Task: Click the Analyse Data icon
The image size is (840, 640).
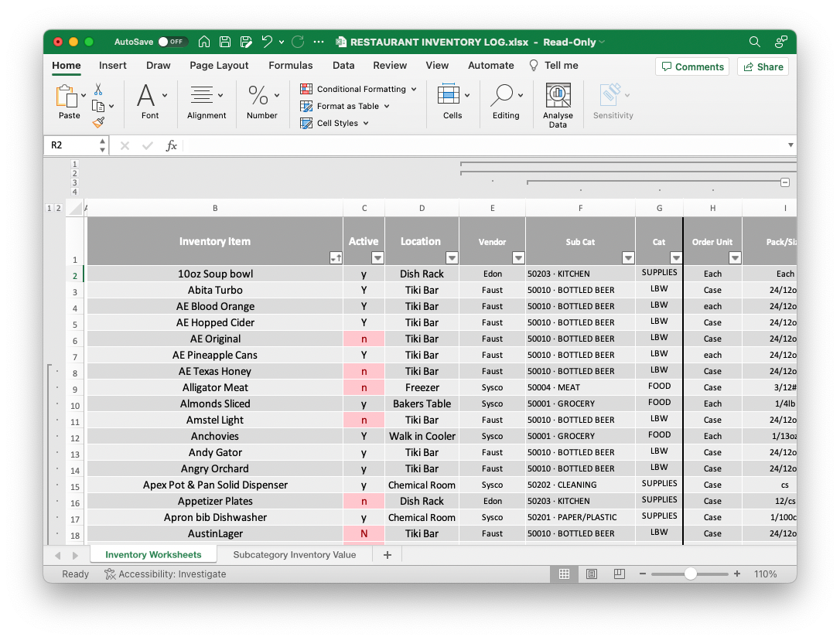Action: [558, 96]
